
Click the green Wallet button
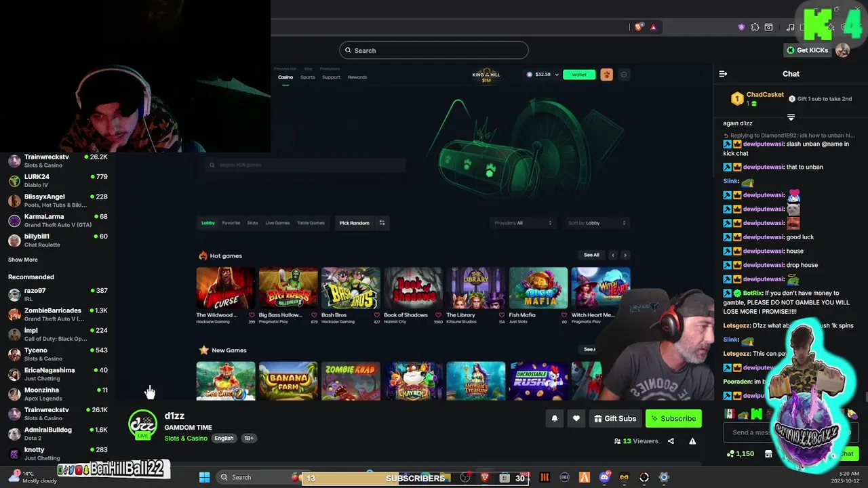coord(579,75)
